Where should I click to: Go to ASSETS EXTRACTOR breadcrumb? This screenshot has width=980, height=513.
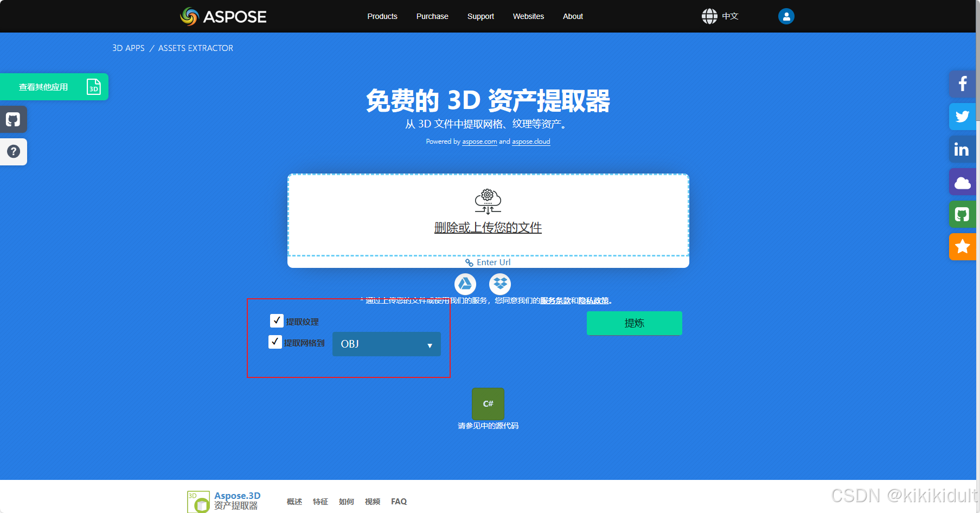[196, 48]
